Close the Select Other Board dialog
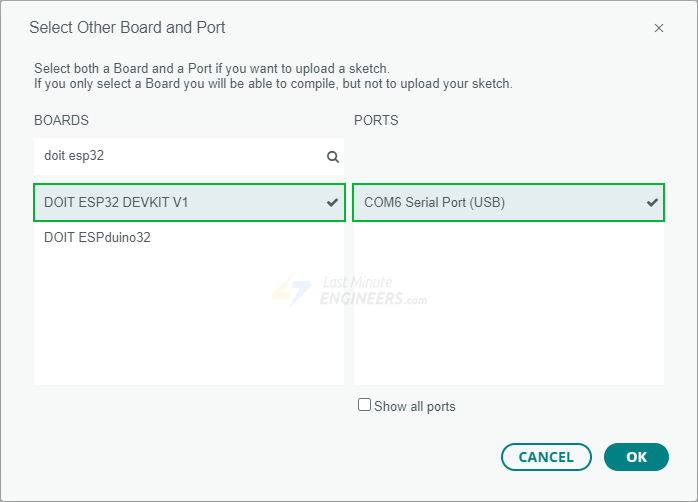Image resolution: width=698 pixels, height=502 pixels. 658,28
